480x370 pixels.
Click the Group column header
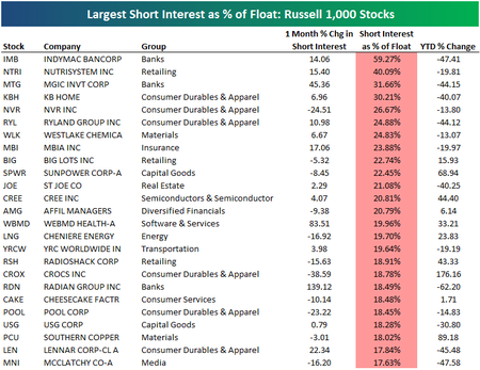[153, 47]
